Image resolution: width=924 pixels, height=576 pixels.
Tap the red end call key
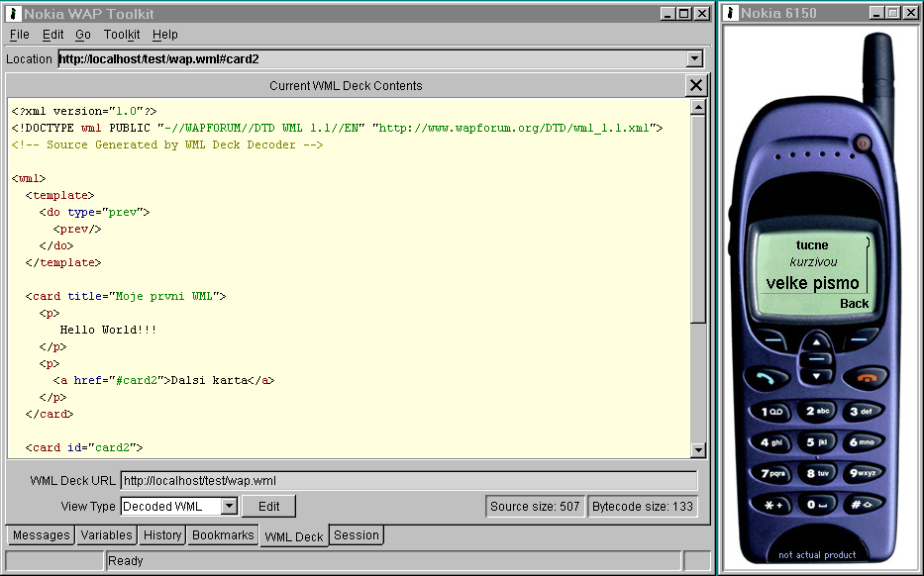click(866, 377)
